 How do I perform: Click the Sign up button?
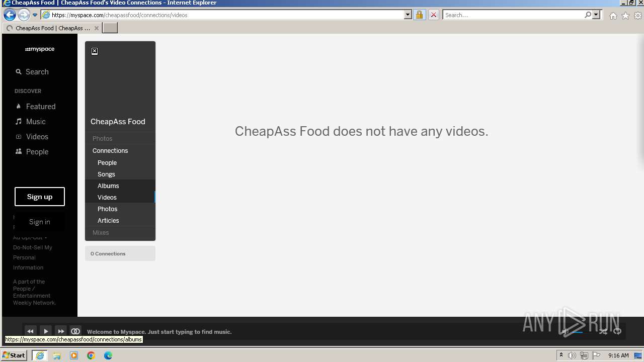point(40,197)
